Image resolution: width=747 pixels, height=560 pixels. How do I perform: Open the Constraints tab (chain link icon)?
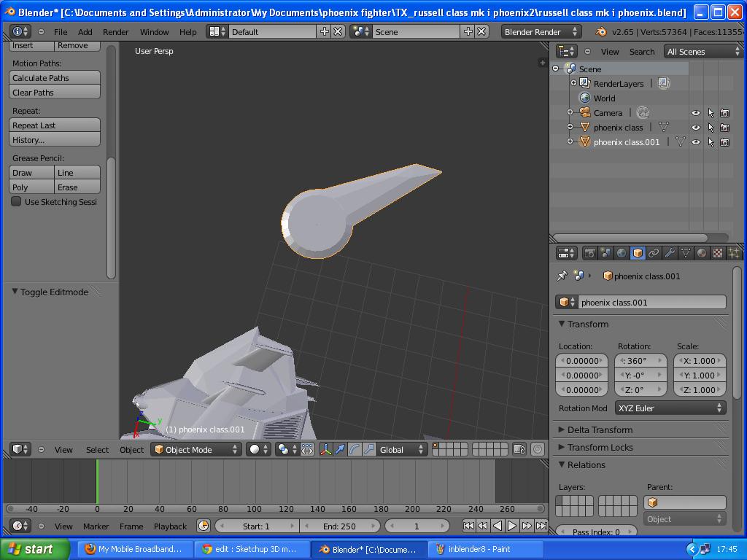tap(652, 253)
